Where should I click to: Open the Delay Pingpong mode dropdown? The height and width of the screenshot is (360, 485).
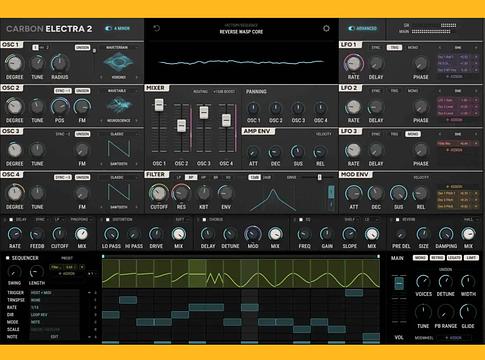(81, 220)
